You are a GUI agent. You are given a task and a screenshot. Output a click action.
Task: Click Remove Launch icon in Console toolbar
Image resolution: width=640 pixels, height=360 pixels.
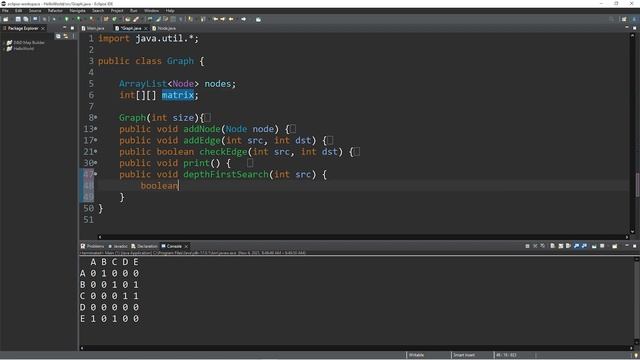(535, 246)
